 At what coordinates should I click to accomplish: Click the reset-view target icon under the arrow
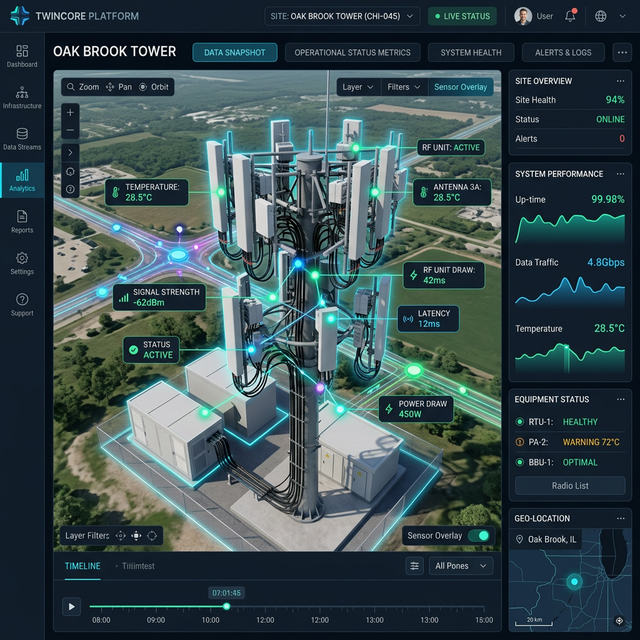pyautogui.click(x=70, y=171)
